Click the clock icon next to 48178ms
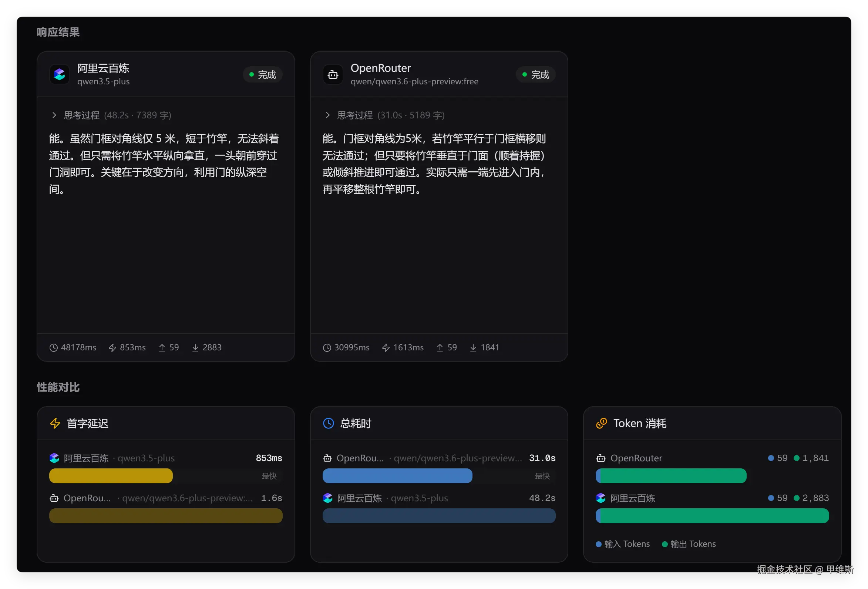Viewport: 868px width, 589px height. click(x=53, y=348)
